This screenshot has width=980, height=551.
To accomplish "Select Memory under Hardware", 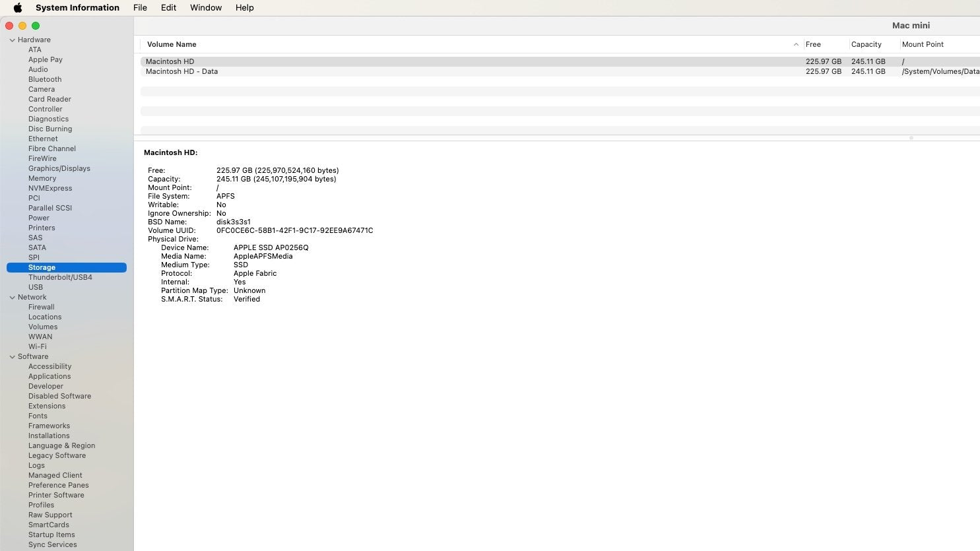I will (x=42, y=178).
